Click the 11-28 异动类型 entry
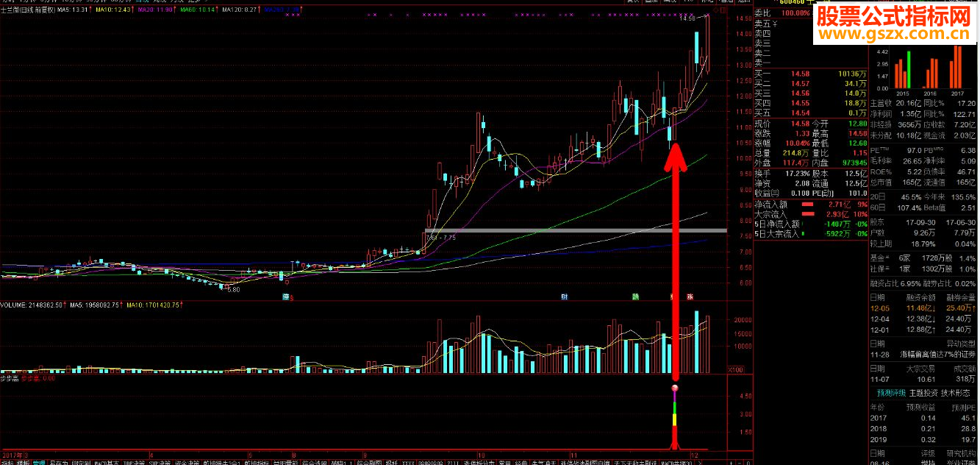Viewport: 980px width, 465px height. 924,354
